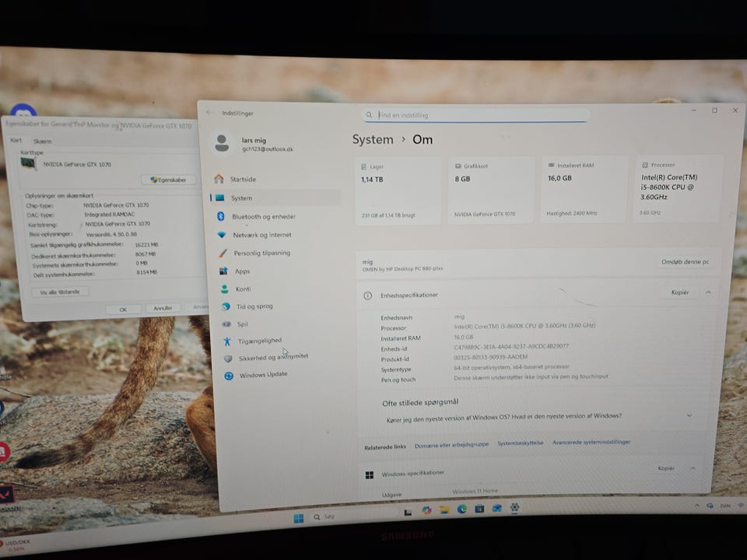Open Personlig tilpasning brush icon
This screenshot has width=747, height=560.
[223, 253]
